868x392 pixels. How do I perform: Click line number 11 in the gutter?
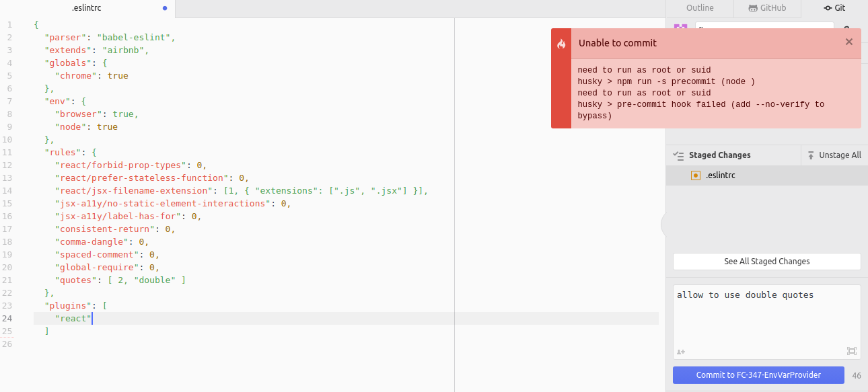click(x=7, y=153)
